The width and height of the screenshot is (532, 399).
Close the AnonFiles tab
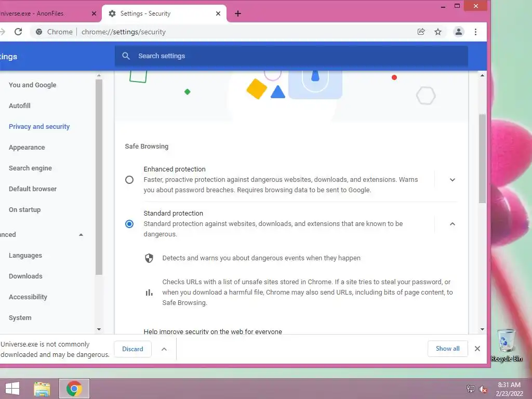click(x=94, y=14)
